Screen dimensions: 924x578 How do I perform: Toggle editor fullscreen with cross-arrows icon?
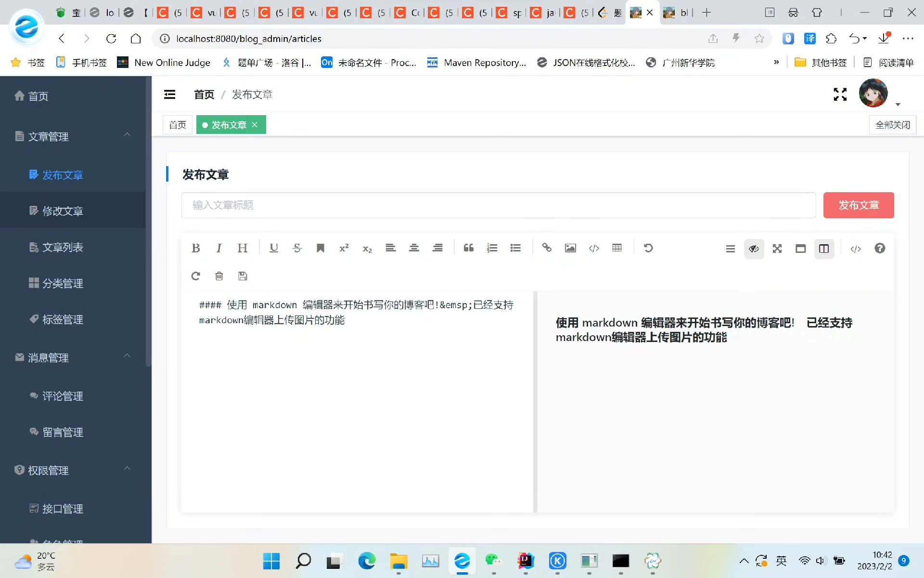pos(777,249)
